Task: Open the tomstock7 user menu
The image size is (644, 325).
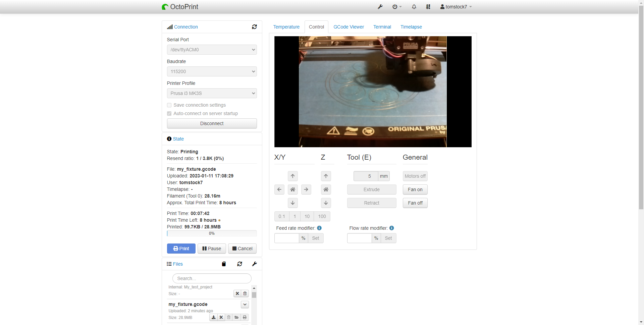Action: (456, 7)
